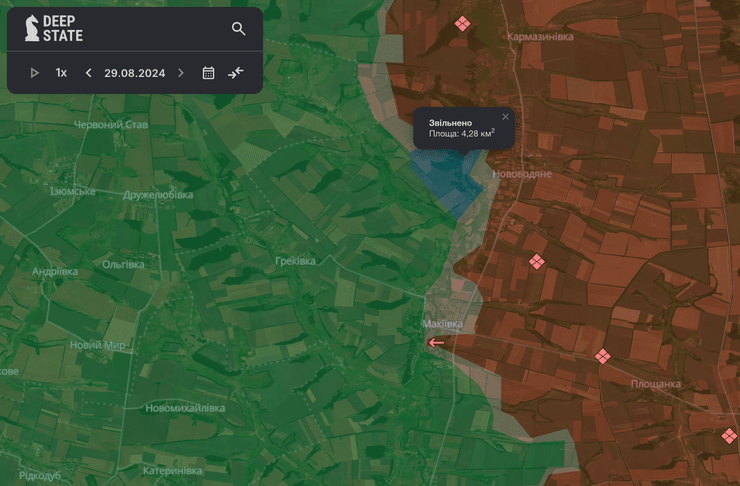Click the Новомихайлівка settlement label
Screen dimensions: 740x486
[x=185, y=408]
